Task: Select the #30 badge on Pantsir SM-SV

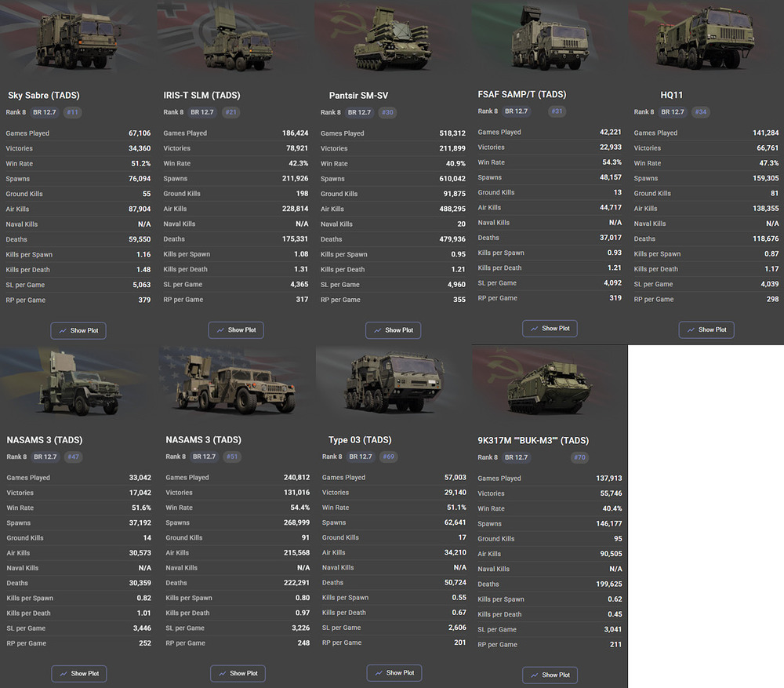Action: tap(387, 112)
